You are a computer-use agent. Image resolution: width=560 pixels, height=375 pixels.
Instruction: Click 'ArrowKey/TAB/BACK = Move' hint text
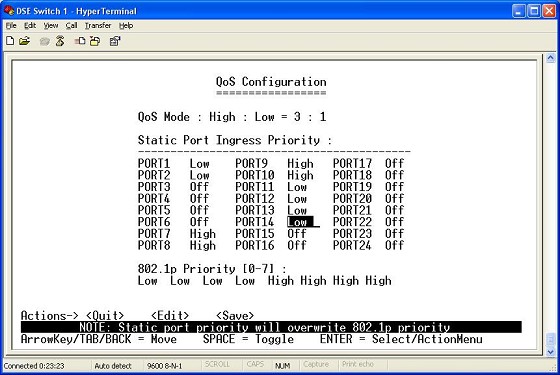pyautogui.click(x=99, y=339)
